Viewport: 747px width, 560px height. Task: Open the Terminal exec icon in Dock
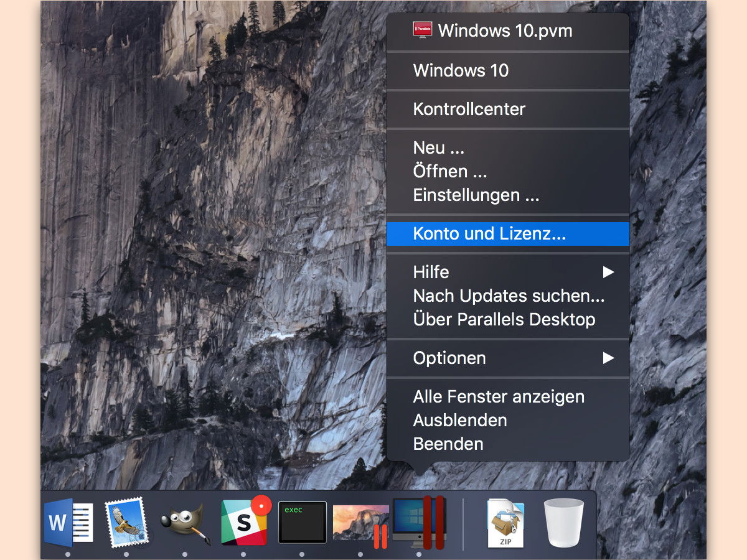(303, 523)
